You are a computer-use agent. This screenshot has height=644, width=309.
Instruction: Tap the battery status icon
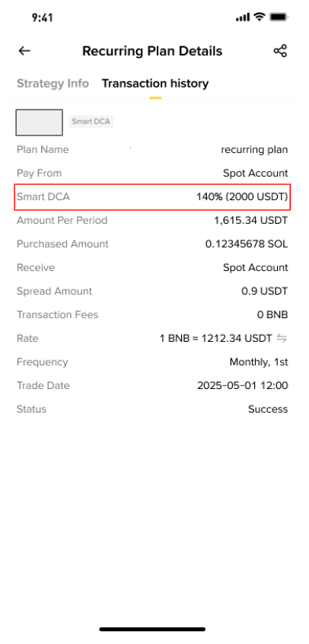click(x=279, y=18)
